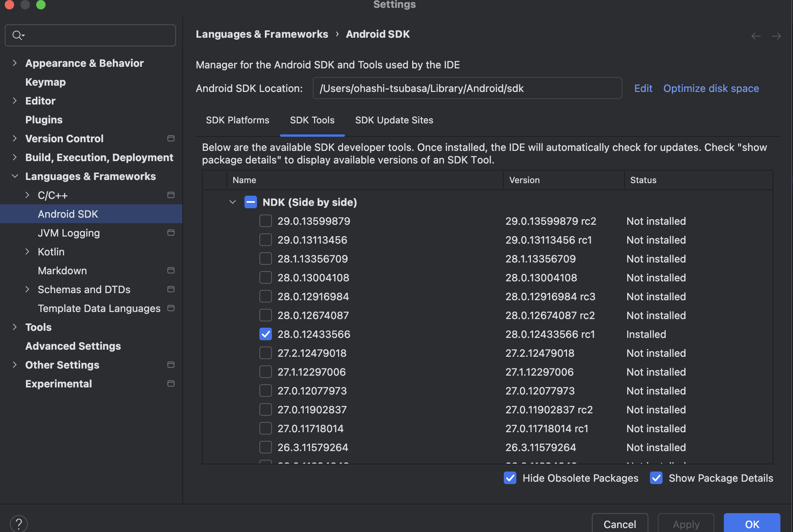793x532 pixels.
Task: Click the Optimize disk space link
Action: 711,88
